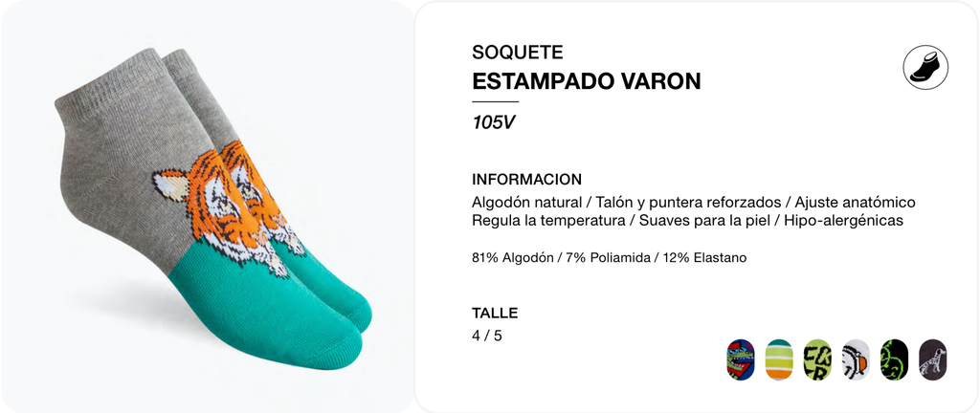Screen dimensions: 980x413
Task: Click the ESTAMPADO VARON product title
Action: pyautogui.click(x=587, y=81)
